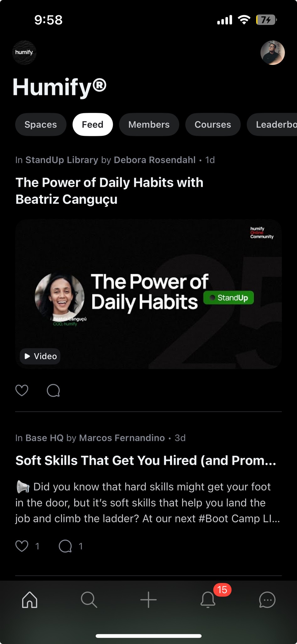Switch to the Spaces tab

click(41, 125)
